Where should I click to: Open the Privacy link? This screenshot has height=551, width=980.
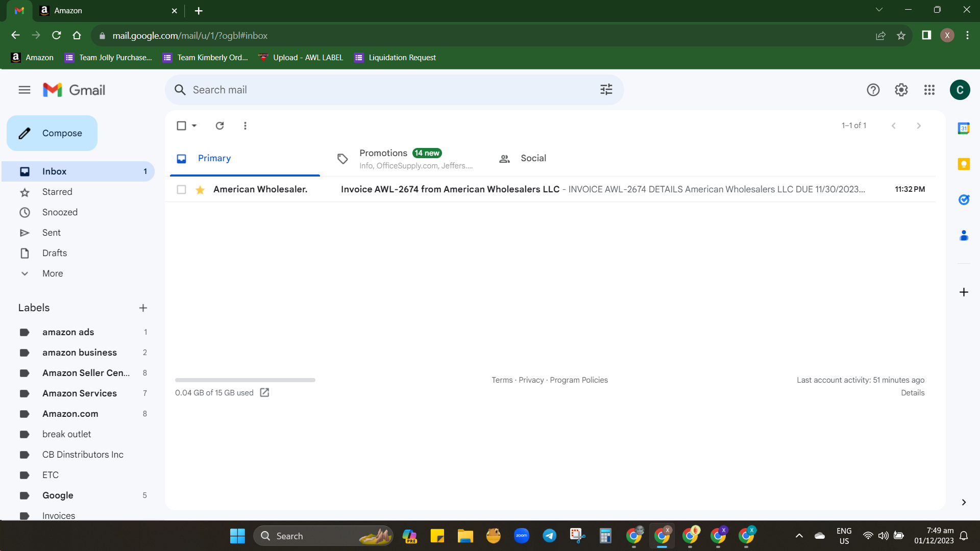coord(531,380)
